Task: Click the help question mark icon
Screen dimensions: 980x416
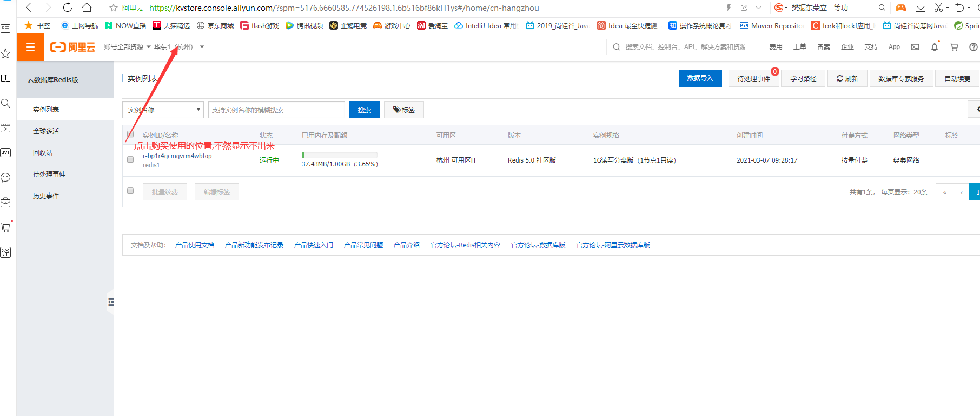Action: pyautogui.click(x=973, y=47)
